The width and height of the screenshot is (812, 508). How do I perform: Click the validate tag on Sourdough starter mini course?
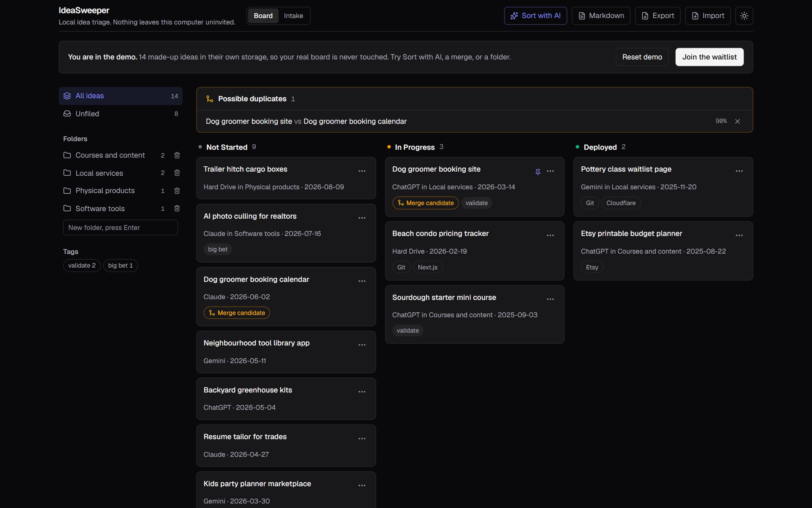tap(408, 331)
